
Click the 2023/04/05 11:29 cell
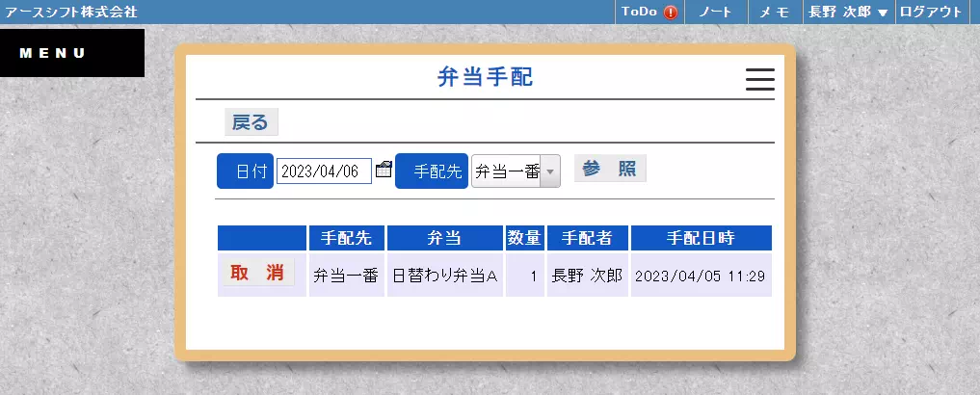pyautogui.click(x=702, y=275)
